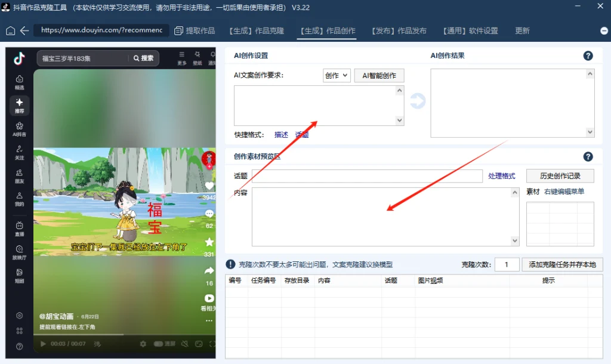Click the blue arrow between AI panels
The height and width of the screenshot is (364, 611).
point(417,101)
